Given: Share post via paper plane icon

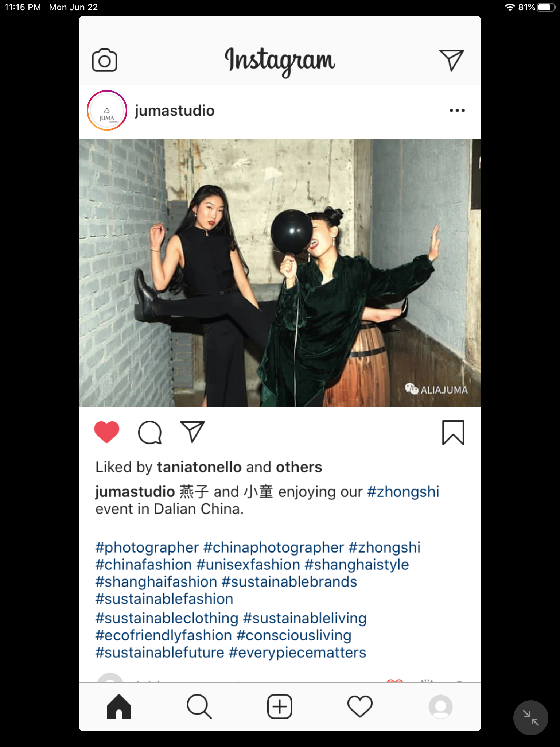Looking at the screenshot, I should 192,432.
